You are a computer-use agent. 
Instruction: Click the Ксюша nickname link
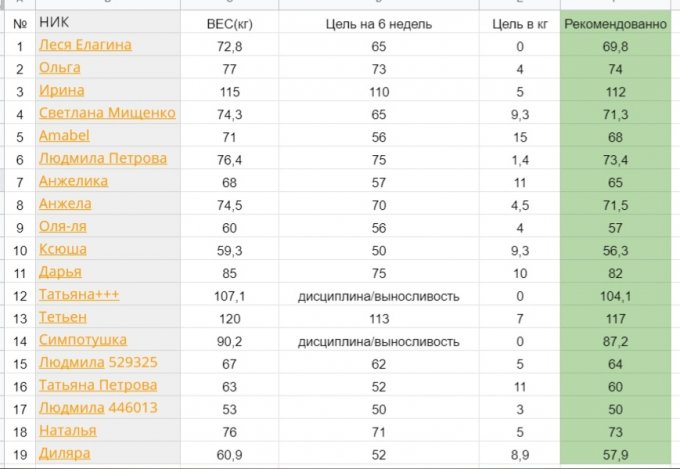tap(62, 249)
